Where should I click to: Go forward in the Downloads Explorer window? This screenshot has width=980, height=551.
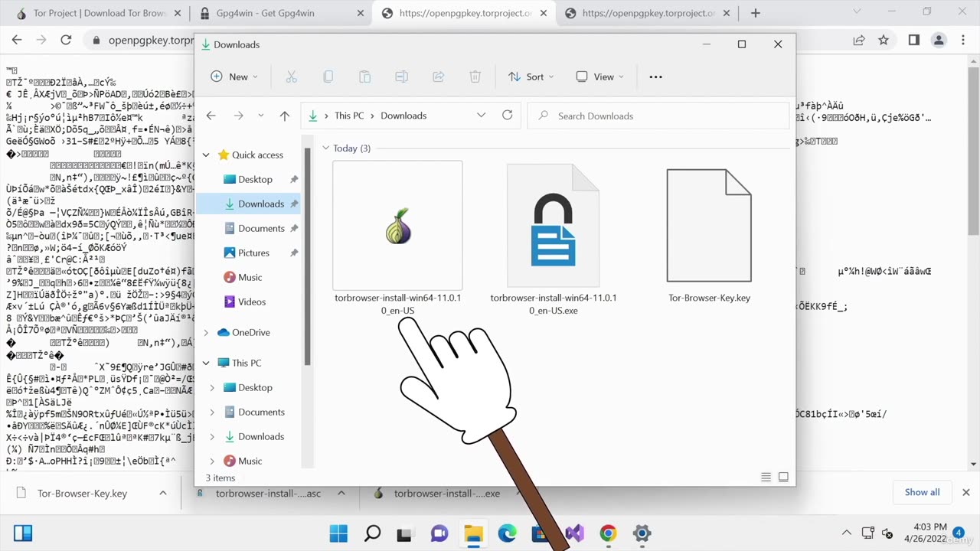tap(238, 116)
